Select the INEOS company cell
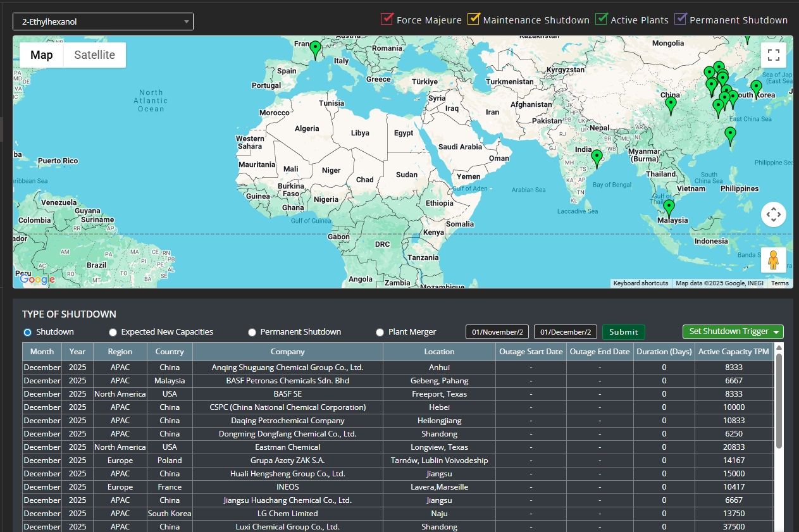This screenshot has height=532, width=799. pyautogui.click(x=288, y=487)
